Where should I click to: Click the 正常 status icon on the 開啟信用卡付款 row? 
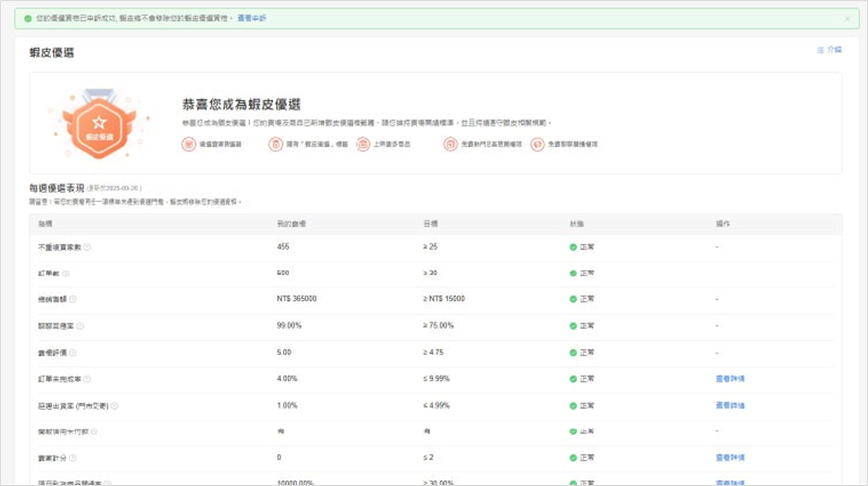573,431
